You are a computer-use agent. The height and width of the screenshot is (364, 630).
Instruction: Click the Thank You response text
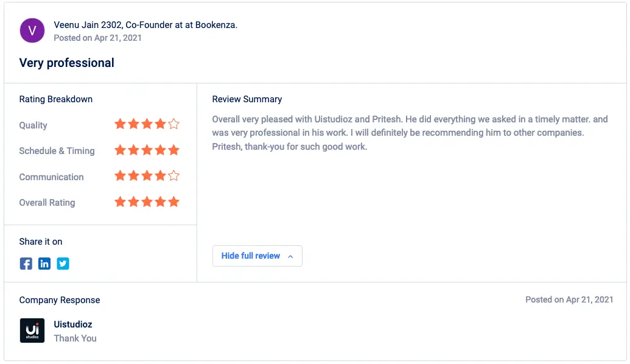pyautogui.click(x=75, y=338)
